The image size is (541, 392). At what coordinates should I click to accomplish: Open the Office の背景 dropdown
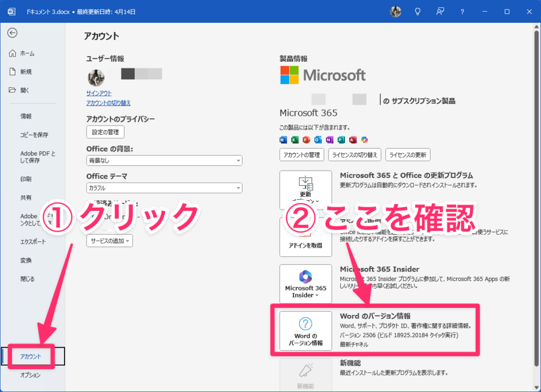164,161
